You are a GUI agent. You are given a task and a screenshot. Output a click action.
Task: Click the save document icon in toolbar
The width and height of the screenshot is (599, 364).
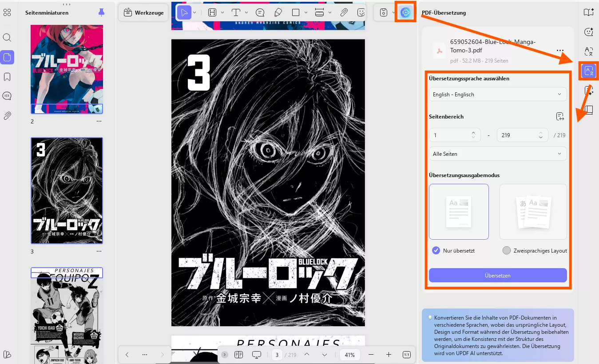(x=384, y=13)
